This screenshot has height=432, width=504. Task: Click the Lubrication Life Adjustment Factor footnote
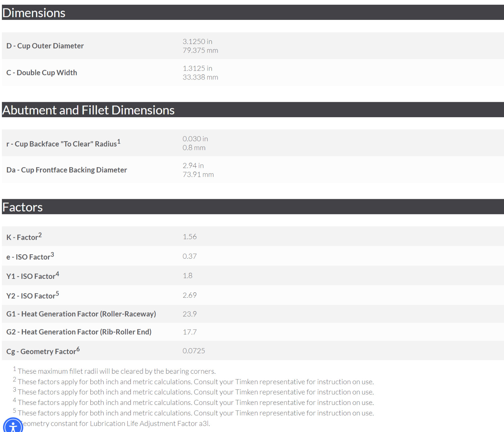(115, 423)
